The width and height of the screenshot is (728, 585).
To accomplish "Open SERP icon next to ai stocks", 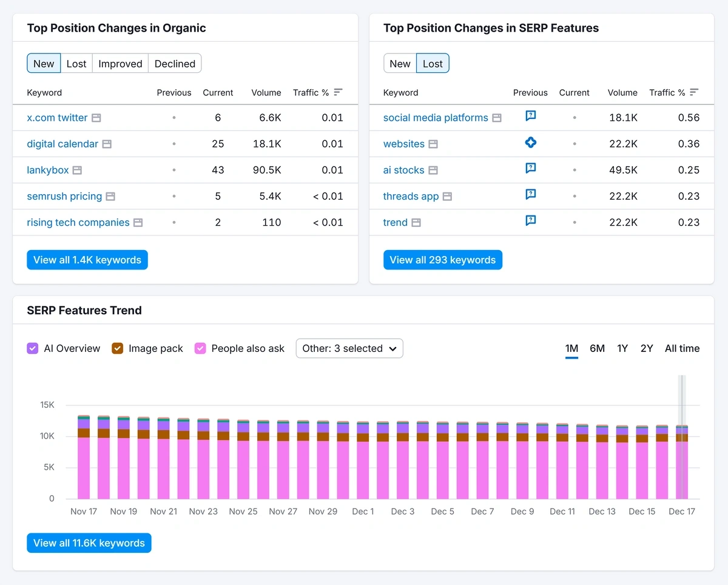I will tap(433, 171).
